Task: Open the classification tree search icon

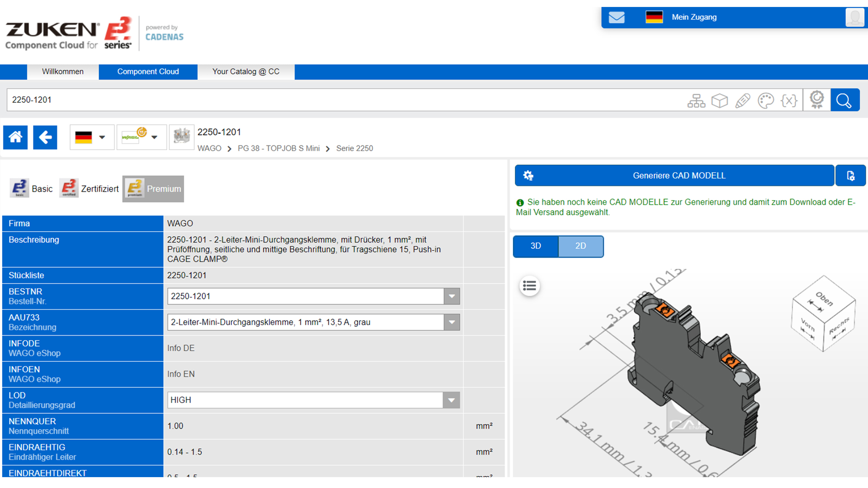Action: point(696,101)
